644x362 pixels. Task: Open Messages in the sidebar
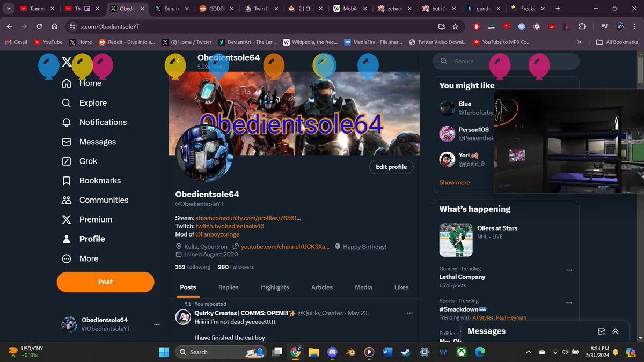tap(89, 142)
